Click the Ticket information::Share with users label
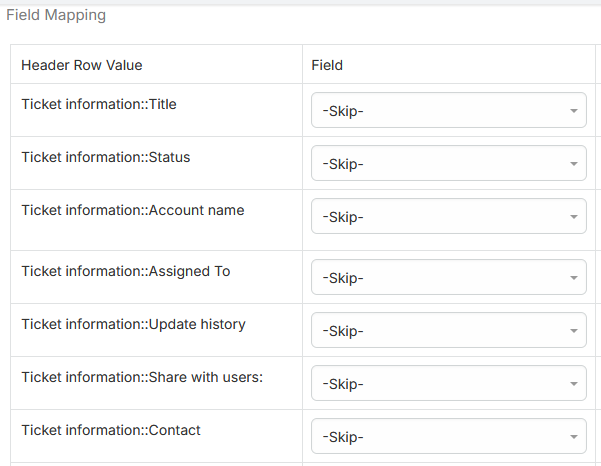Viewport: 601px width, 466px height. [141, 377]
